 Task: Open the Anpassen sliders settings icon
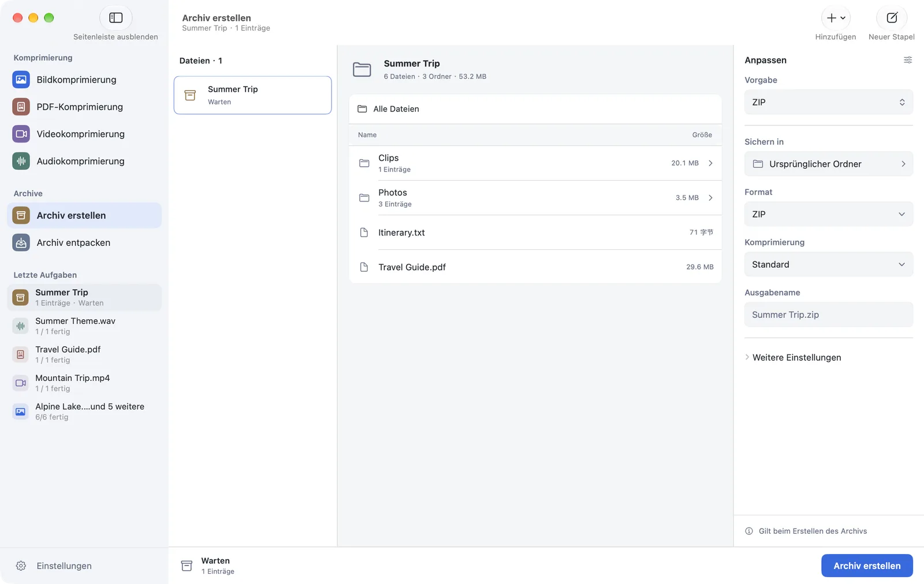point(908,60)
